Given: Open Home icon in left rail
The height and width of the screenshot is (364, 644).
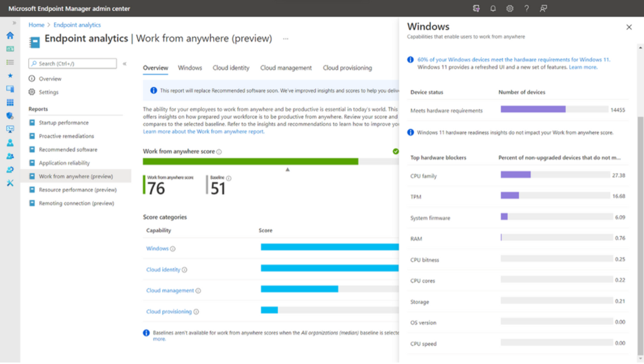Looking at the screenshot, I should [10, 35].
